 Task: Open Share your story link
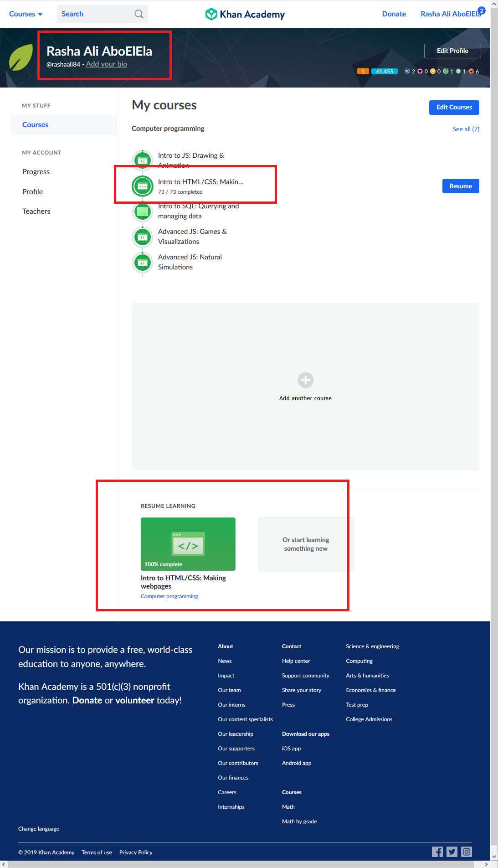[302, 690]
